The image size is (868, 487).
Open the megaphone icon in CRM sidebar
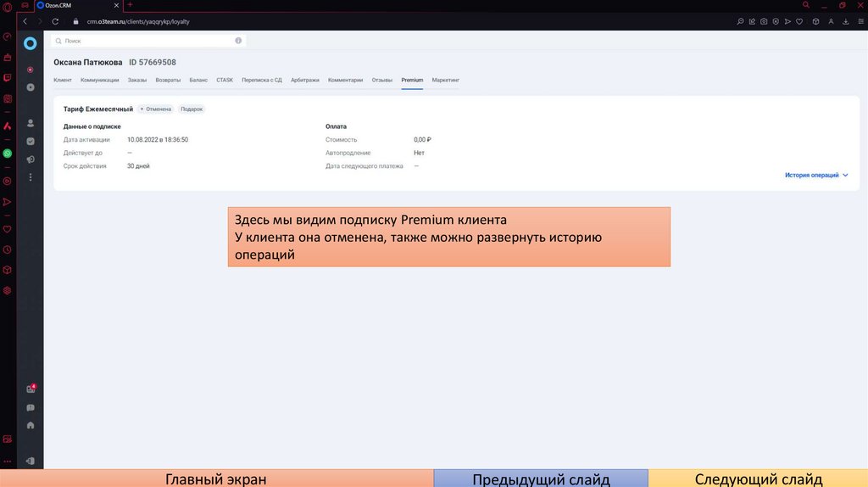31,160
